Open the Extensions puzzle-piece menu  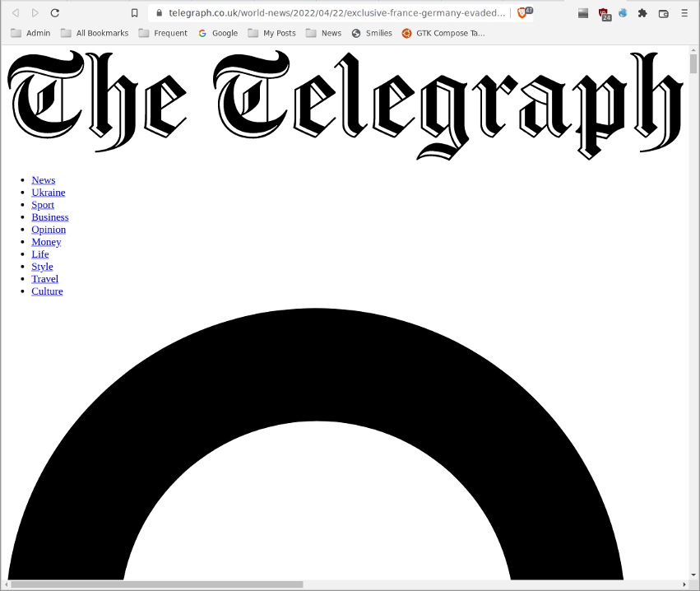click(x=642, y=13)
